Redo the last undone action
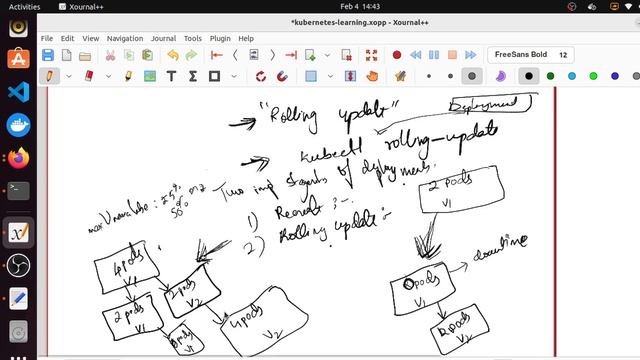 click(x=191, y=55)
